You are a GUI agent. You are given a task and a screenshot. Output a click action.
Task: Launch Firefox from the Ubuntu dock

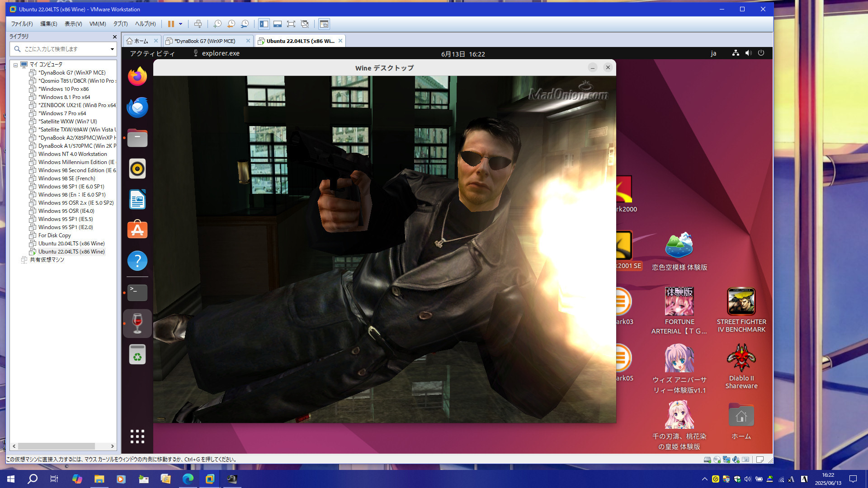pos(137,76)
